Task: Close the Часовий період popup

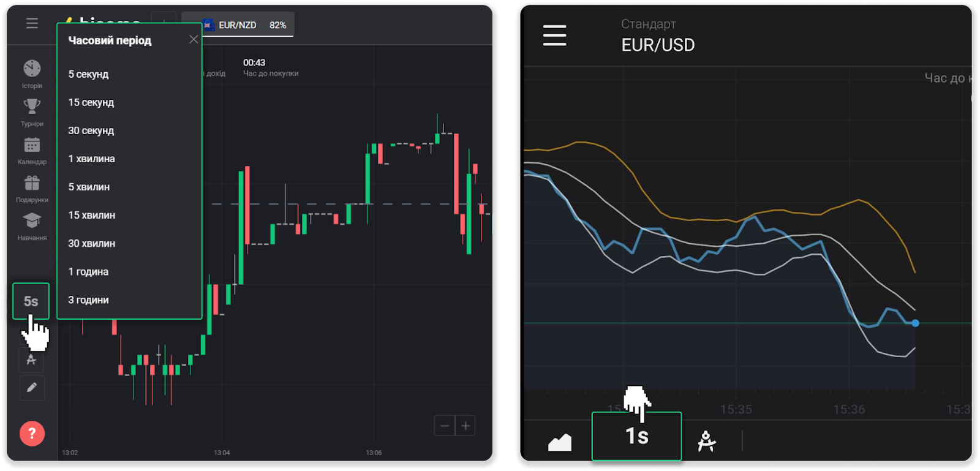Action: [194, 39]
